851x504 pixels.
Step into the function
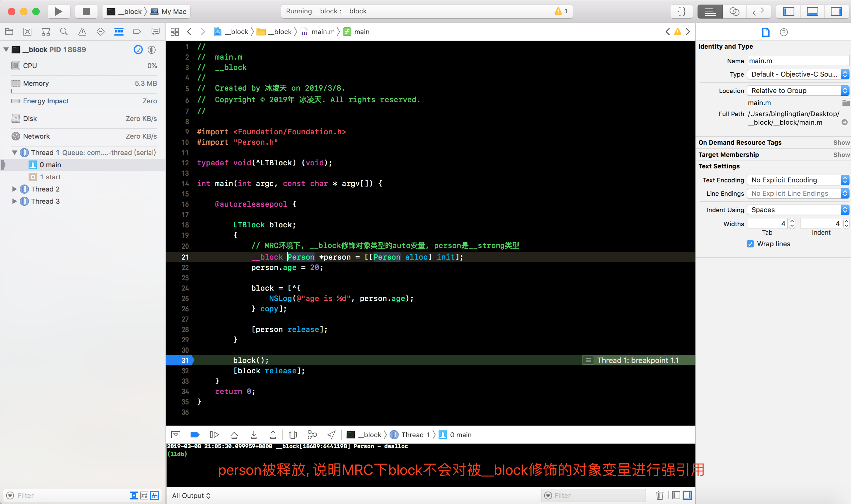click(254, 435)
